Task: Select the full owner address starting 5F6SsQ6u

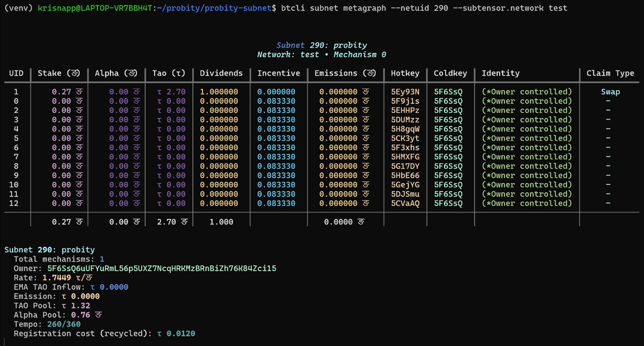Action: click(x=162, y=269)
